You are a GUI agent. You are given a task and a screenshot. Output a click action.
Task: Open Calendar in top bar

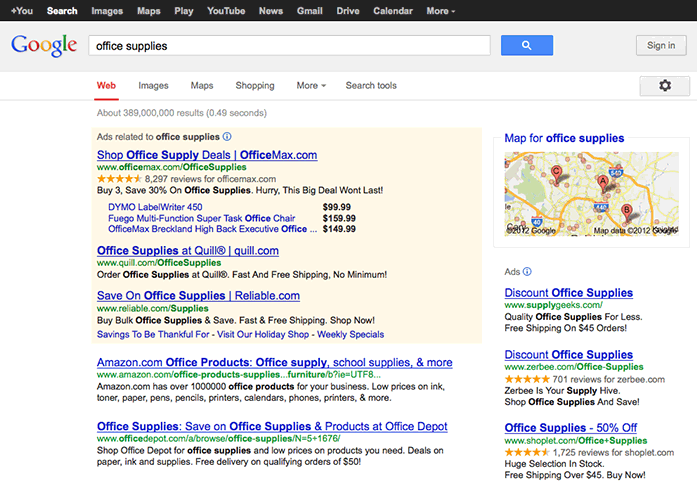click(x=393, y=11)
